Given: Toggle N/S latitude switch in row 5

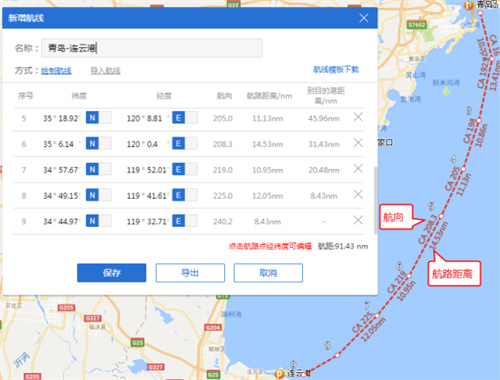Looking at the screenshot, I should tap(99, 118).
